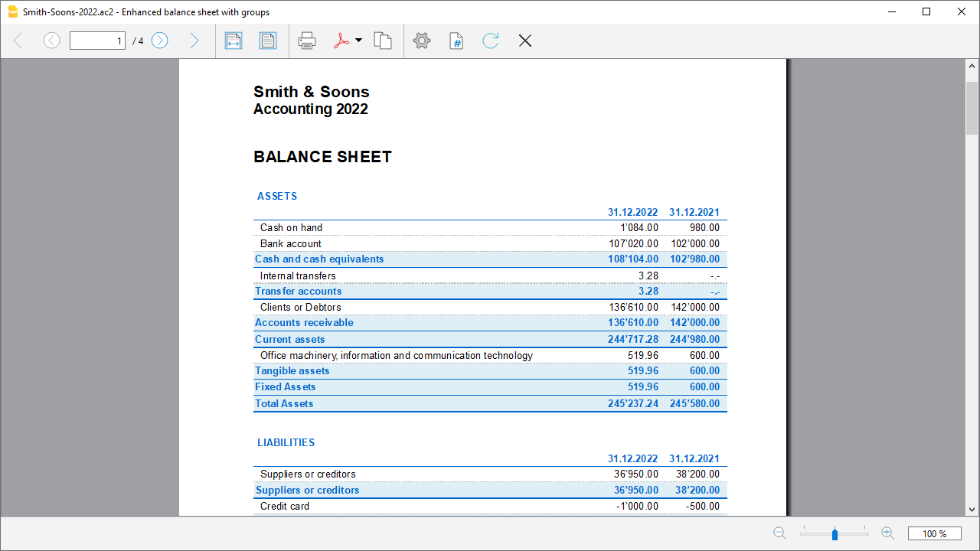The height and width of the screenshot is (551, 980).
Task: Click the zoom out magnifier
Action: pos(779,533)
